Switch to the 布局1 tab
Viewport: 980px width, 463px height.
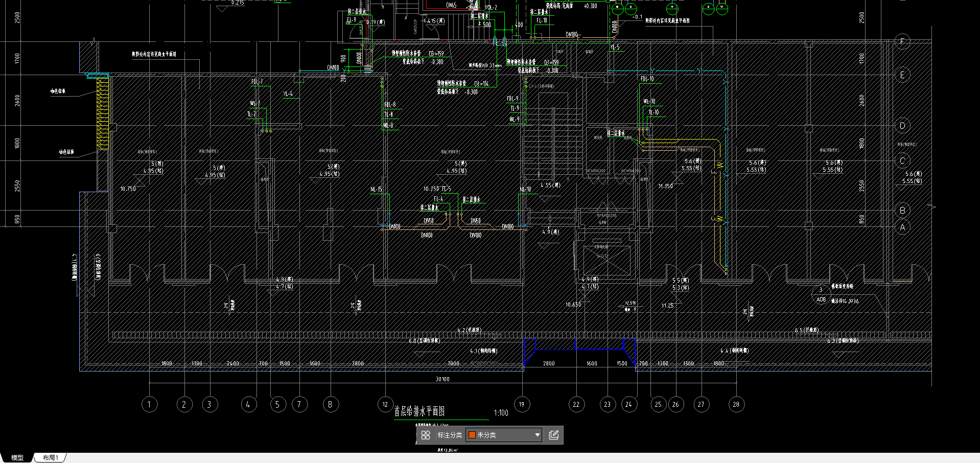pyautogui.click(x=50, y=458)
